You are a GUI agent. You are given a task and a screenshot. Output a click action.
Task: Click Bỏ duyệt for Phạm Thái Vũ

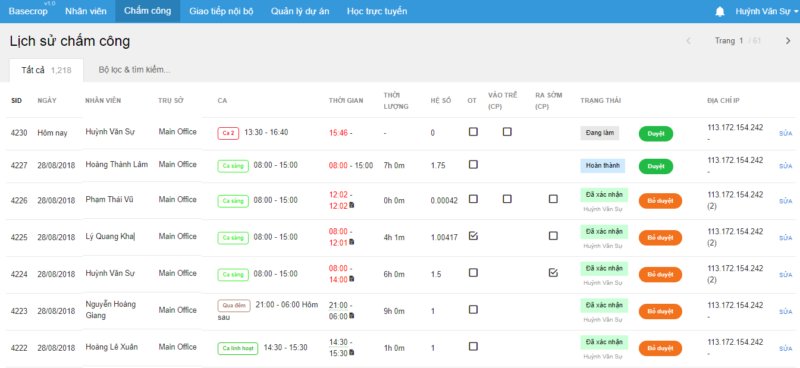click(660, 201)
